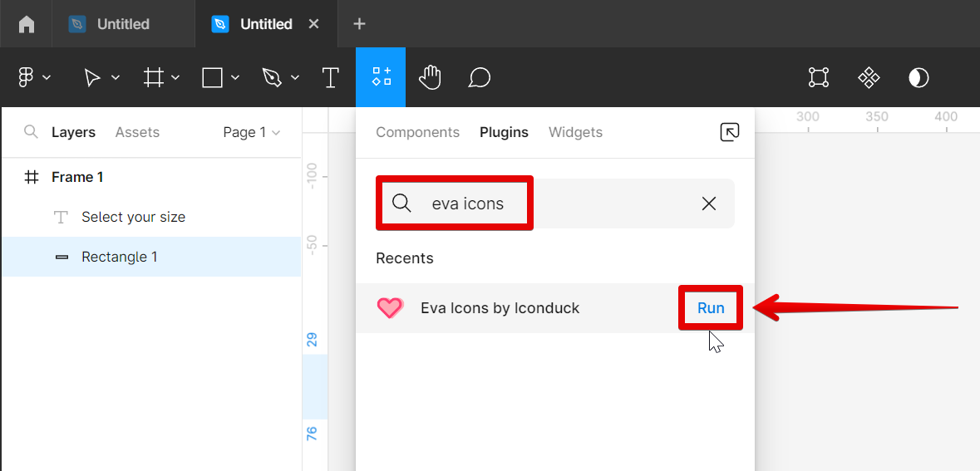980x471 pixels.
Task: Open the Add comment tool
Action: [x=479, y=77]
